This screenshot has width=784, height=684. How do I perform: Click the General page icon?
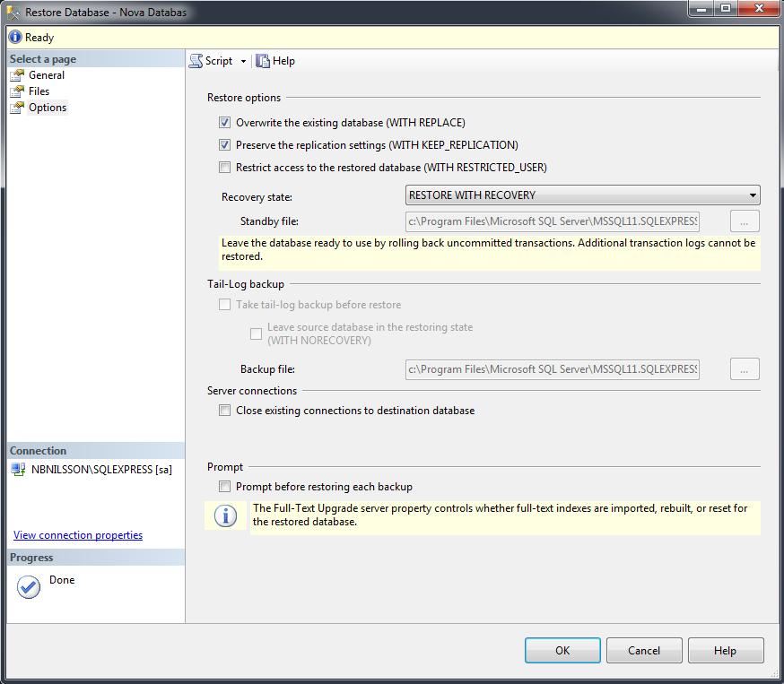pos(17,75)
